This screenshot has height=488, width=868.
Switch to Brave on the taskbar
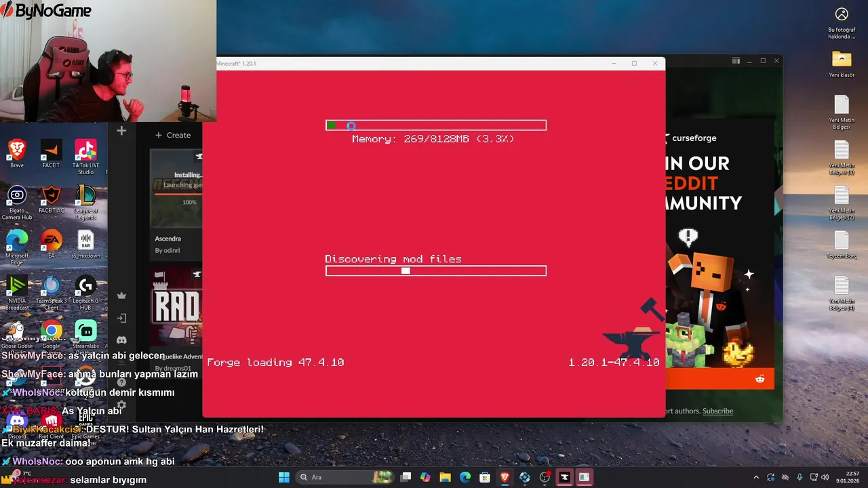(505, 477)
